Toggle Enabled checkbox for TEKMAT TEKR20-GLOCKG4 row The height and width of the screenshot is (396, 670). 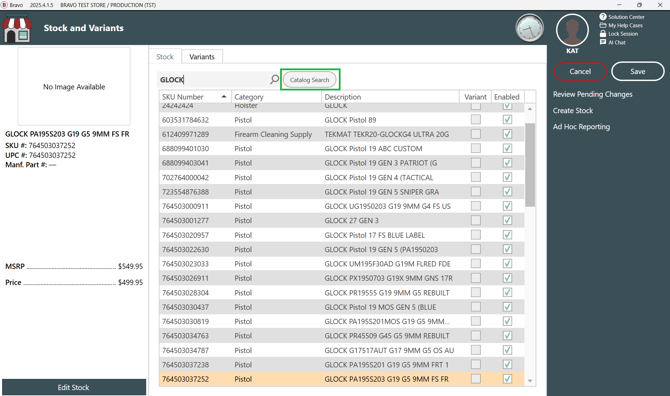(x=507, y=134)
